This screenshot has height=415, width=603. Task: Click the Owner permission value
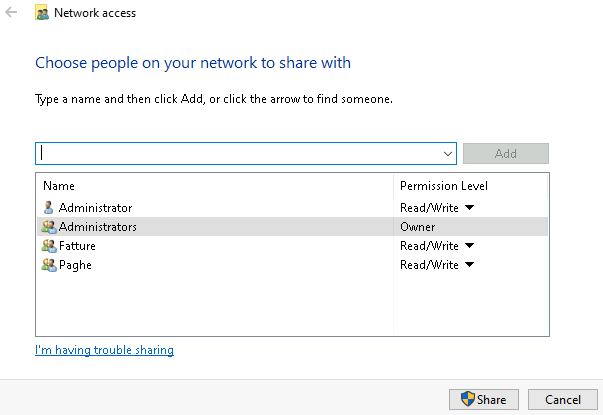click(x=418, y=227)
